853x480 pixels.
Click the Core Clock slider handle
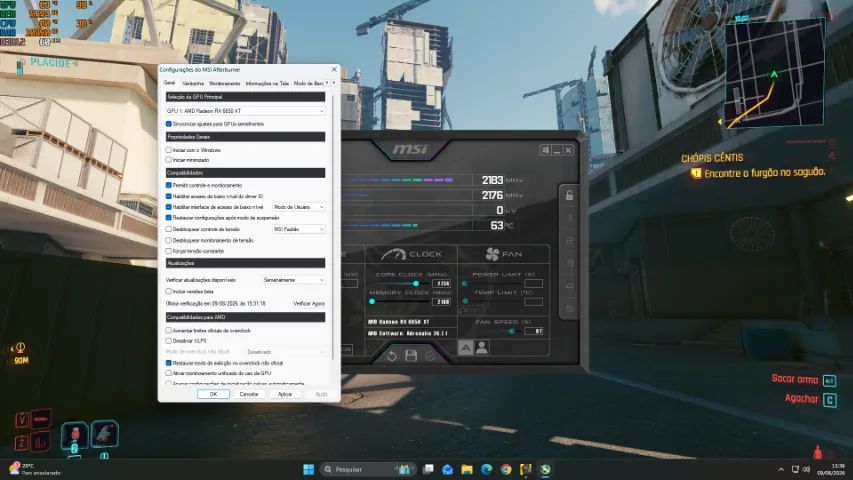pyautogui.click(x=416, y=284)
